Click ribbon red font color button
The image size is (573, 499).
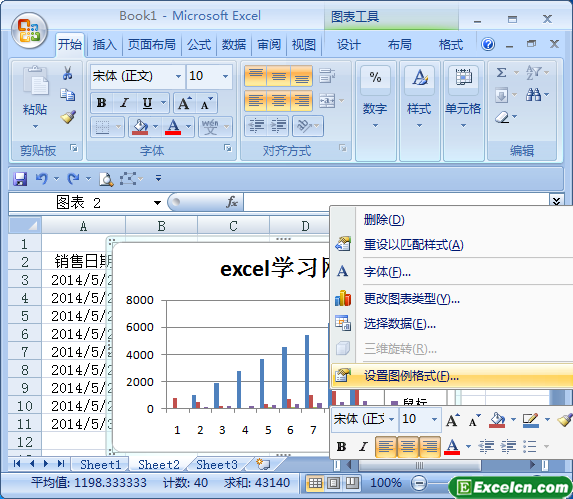point(173,127)
